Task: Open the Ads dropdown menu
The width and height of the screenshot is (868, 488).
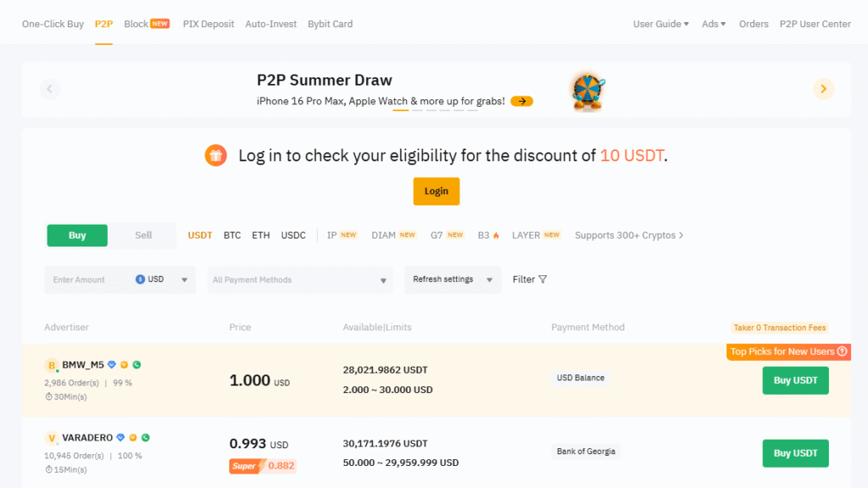Action: tap(713, 24)
